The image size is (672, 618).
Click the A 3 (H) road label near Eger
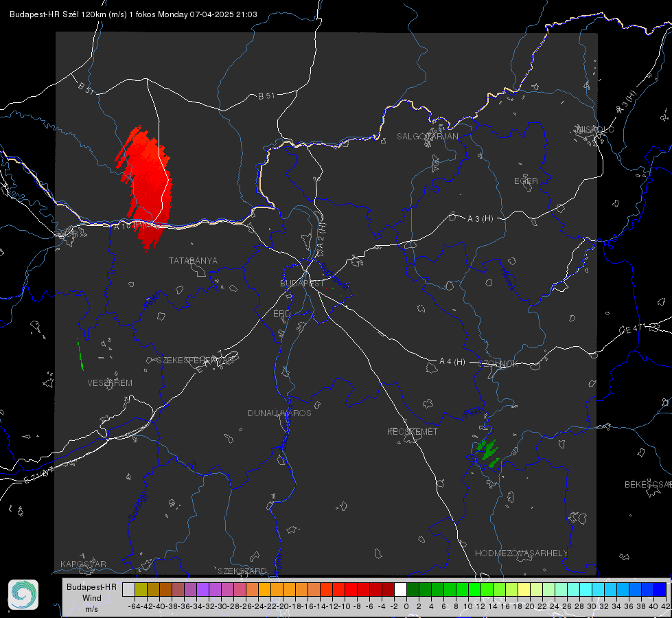480,219
